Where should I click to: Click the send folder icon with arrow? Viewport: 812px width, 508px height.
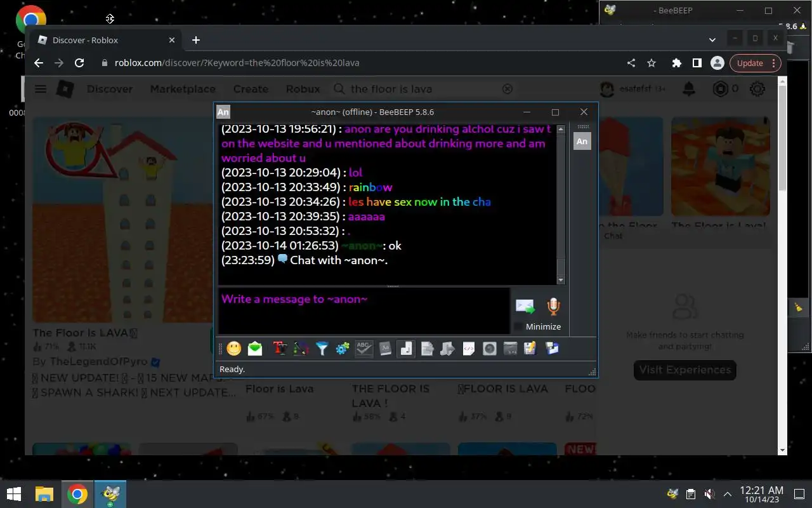447,349
